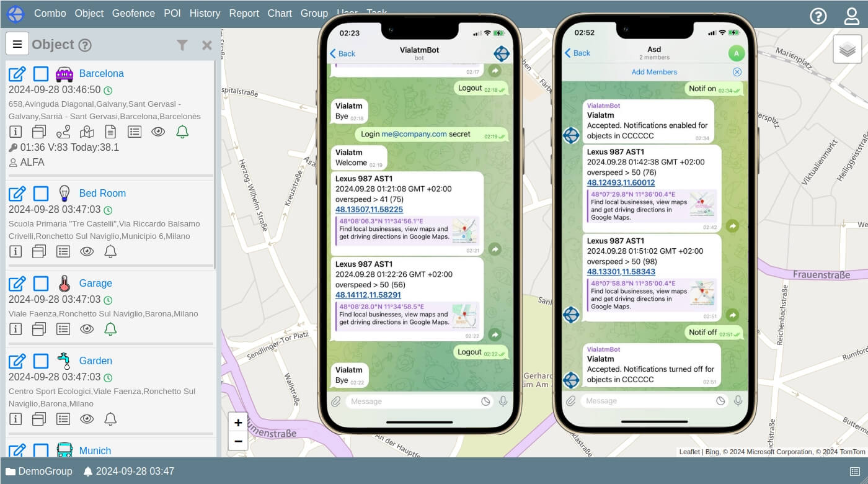
Task: Tick the Bed Room checkbox
Action: tap(41, 194)
